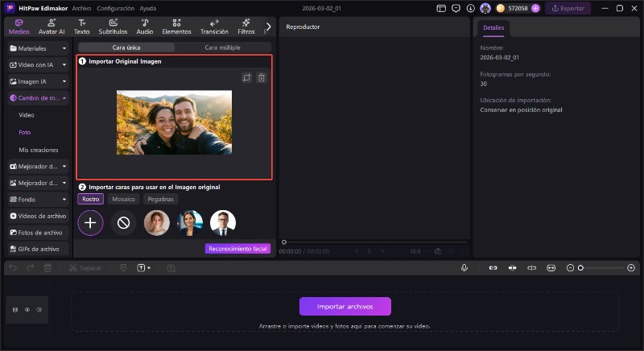Open the Archivo menu

(81, 8)
